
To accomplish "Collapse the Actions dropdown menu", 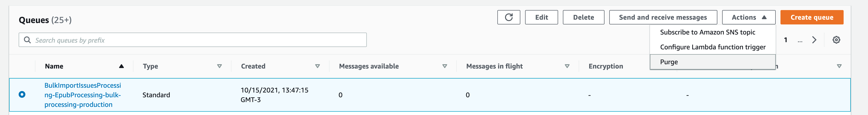I will point(748,17).
